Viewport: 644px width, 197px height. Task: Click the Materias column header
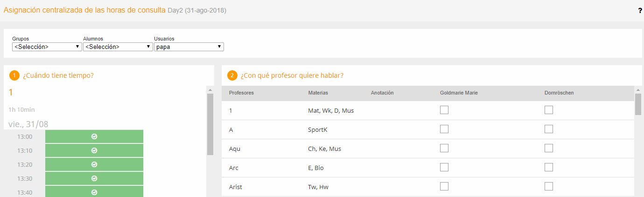[318, 93]
